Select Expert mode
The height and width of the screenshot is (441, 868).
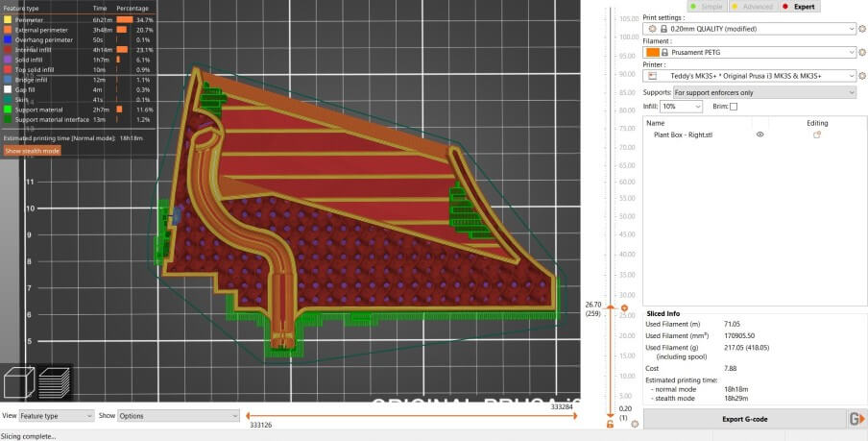point(798,6)
